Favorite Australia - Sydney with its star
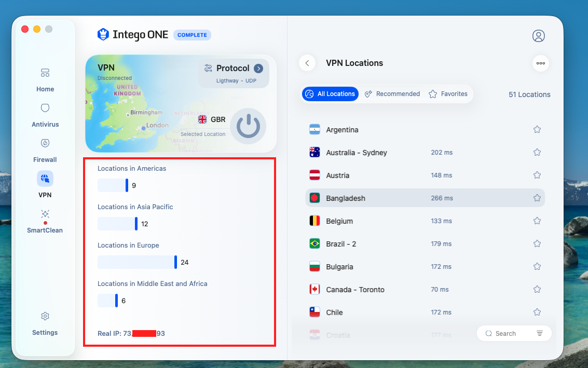This screenshot has width=588, height=368. point(537,152)
